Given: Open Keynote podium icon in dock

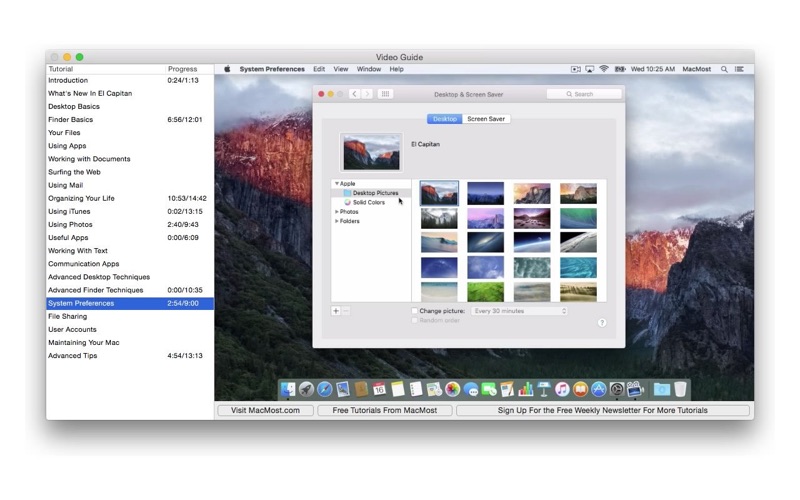Looking at the screenshot, I should pyautogui.click(x=544, y=389).
